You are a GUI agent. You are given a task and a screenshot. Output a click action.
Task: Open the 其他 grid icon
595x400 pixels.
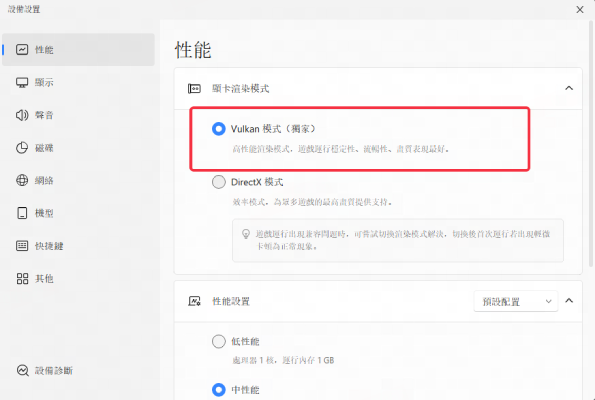point(22,279)
